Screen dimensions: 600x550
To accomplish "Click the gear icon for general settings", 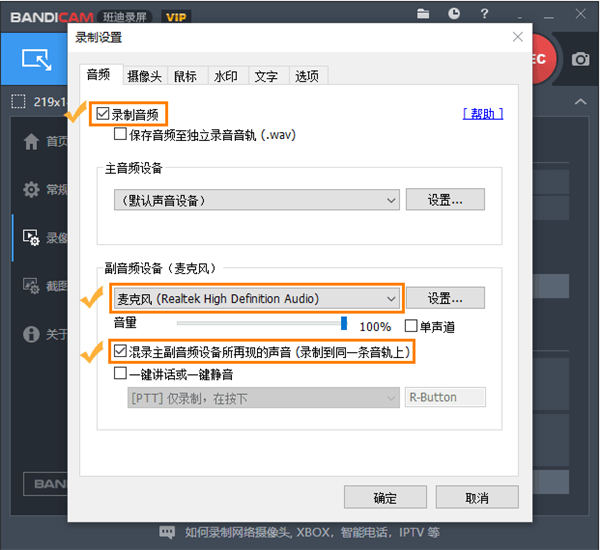I will click(x=31, y=189).
